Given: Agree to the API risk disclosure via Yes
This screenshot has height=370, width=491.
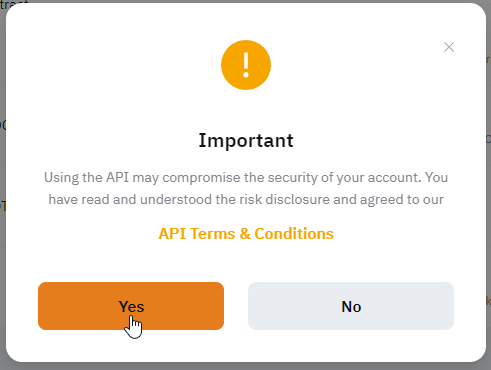Looking at the screenshot, I should 131,306.
